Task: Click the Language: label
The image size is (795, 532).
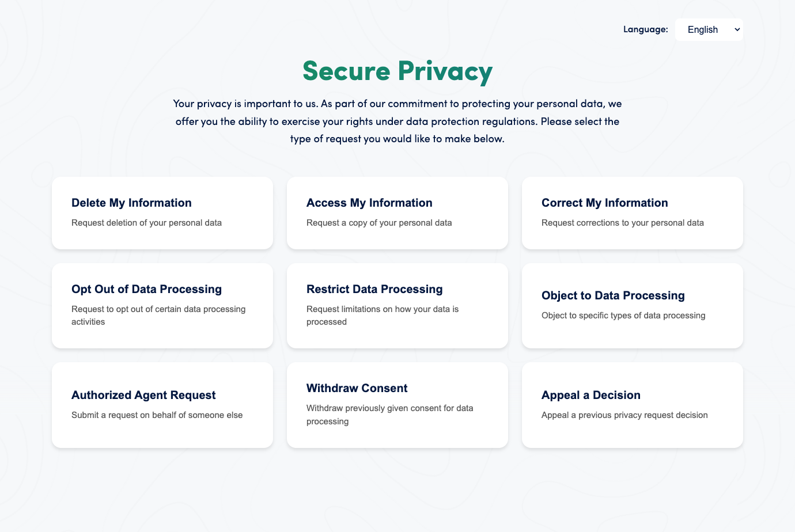Action: 645,29
